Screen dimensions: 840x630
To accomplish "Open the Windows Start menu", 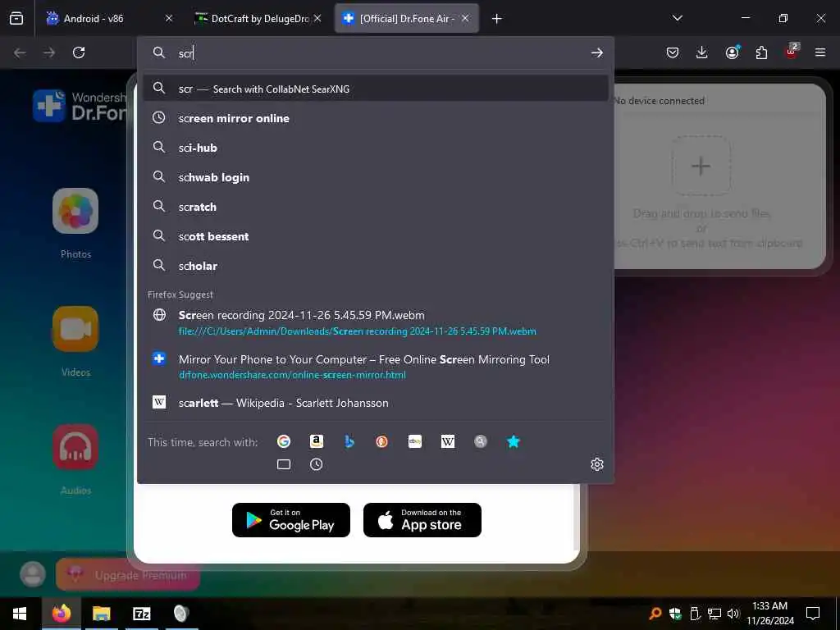I will tap(20, 614).
